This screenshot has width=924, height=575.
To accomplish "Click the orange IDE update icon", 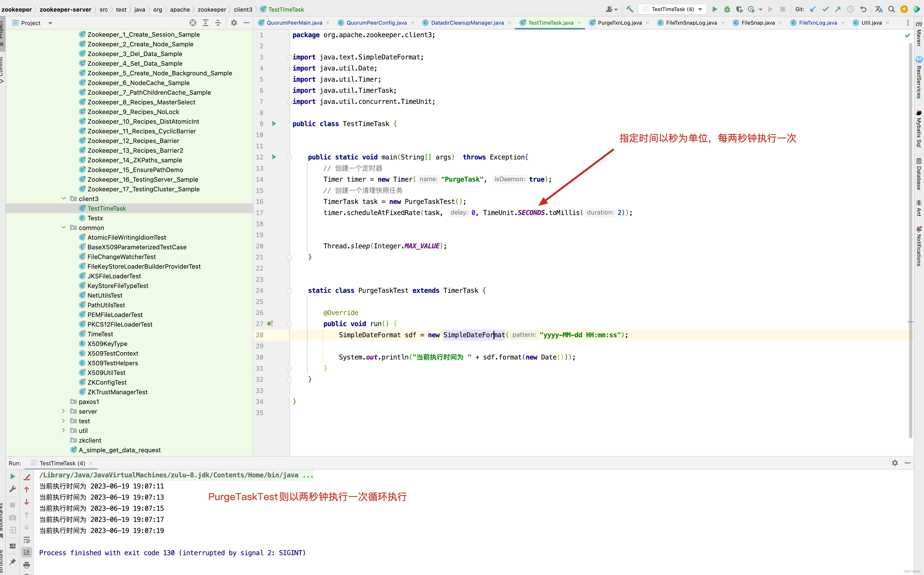I will click(904, 9).
